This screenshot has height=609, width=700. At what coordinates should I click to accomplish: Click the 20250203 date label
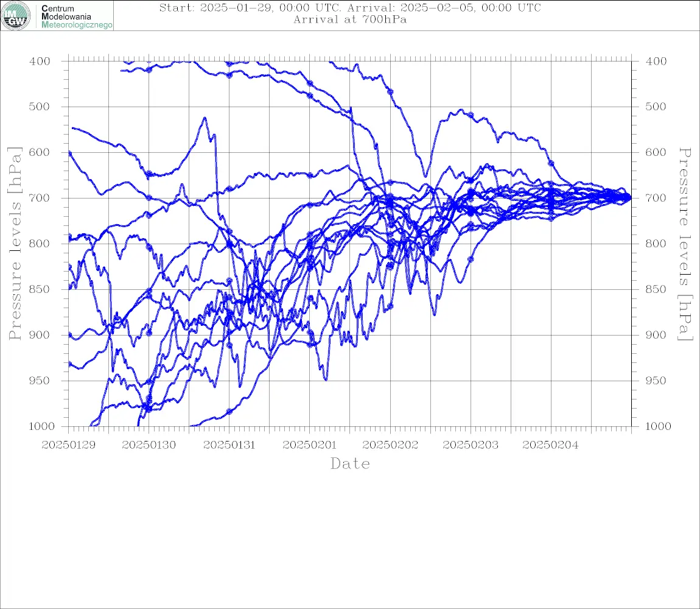tap(471, 445)
